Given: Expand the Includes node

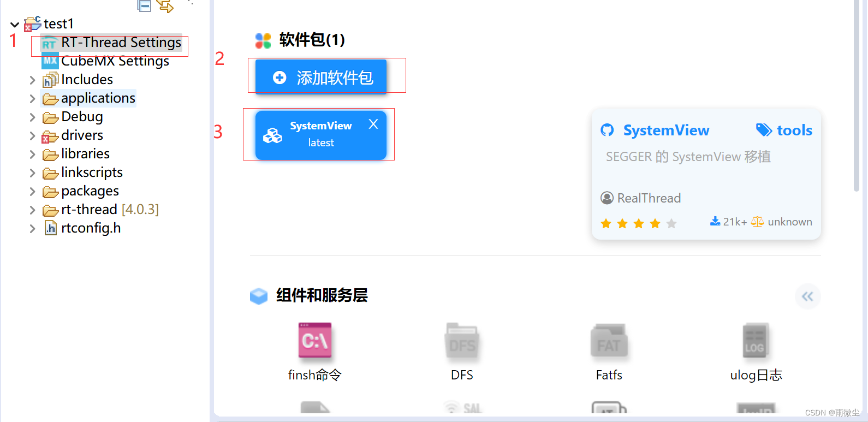Looking at the screenshot, I should [32, 80].
